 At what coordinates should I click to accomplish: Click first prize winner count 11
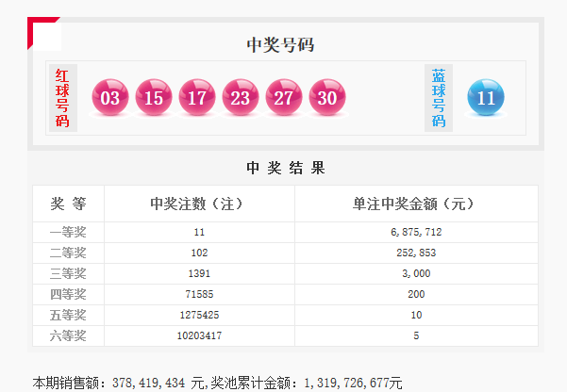point(199,232)
